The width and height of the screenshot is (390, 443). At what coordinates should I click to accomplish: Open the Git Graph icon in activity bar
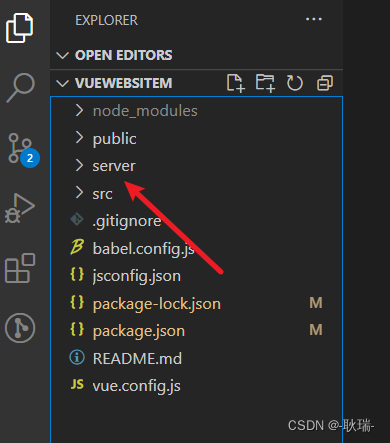20,328
